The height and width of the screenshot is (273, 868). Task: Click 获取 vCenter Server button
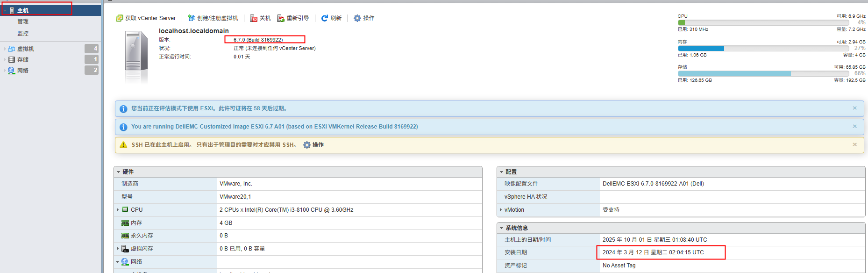146,18
